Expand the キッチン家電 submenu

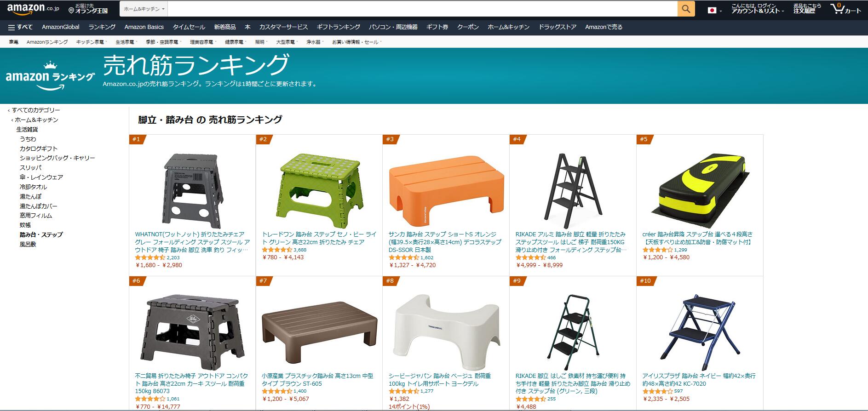pos(91,42)
